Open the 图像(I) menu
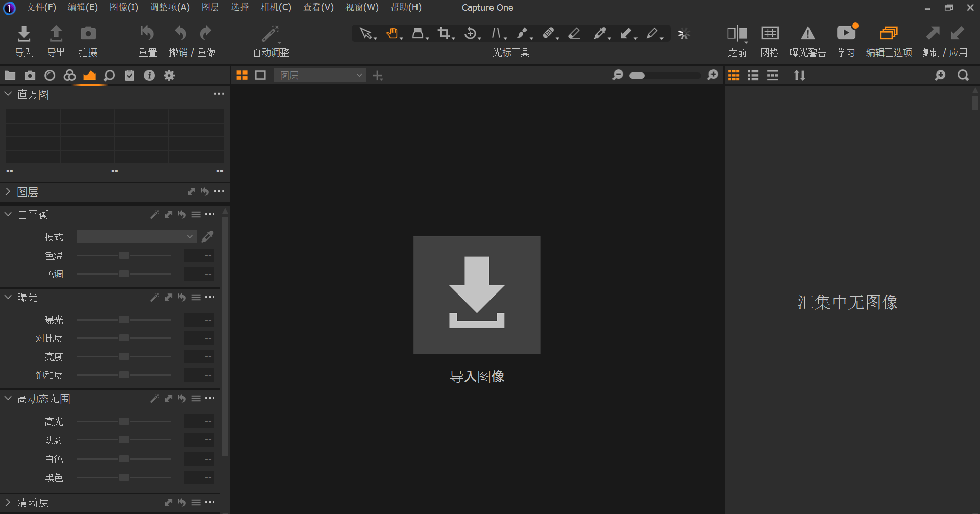This screenshot has height=514, width=980. pos(124,7)
